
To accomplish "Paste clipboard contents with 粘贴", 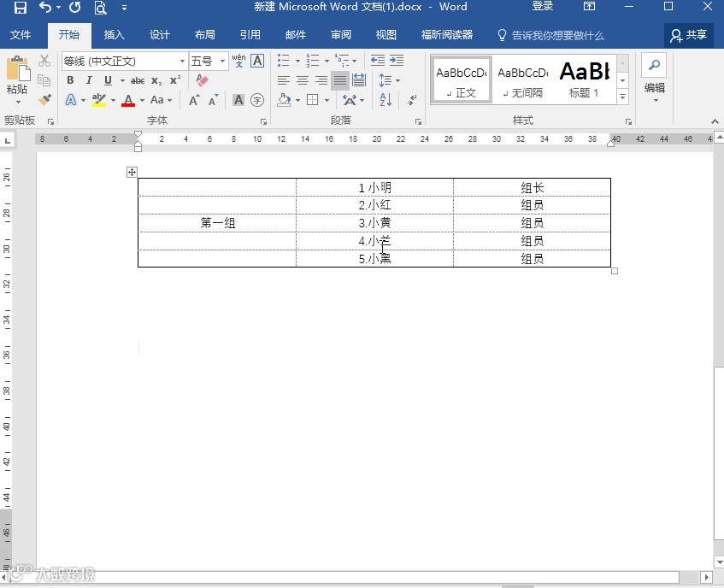I will (x=18, y=79).
